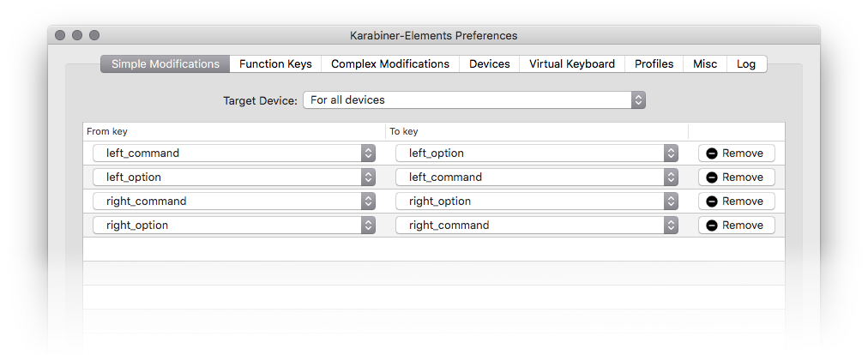
Task: Select the Virtual Keyboard tab
Action: click(x=572, y=64)
